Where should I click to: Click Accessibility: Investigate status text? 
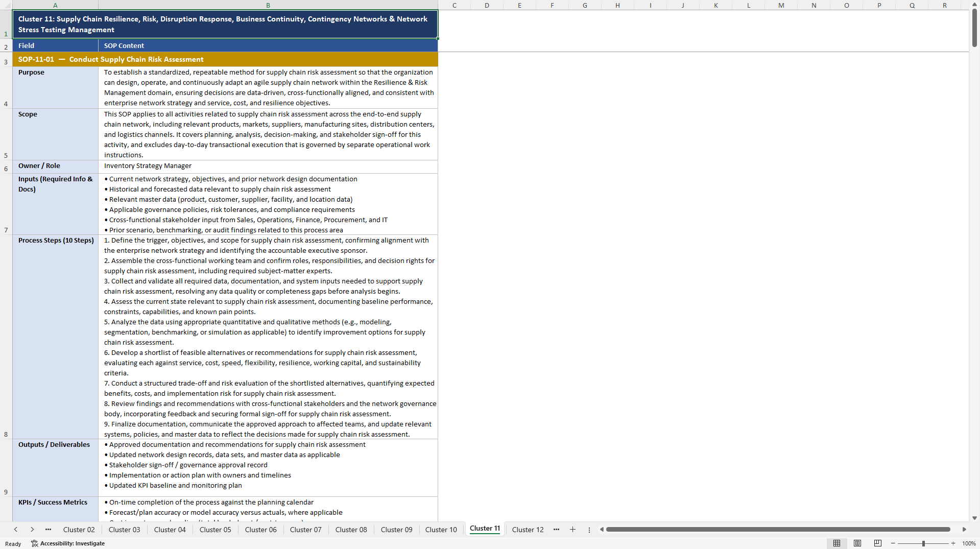[73, 543]
